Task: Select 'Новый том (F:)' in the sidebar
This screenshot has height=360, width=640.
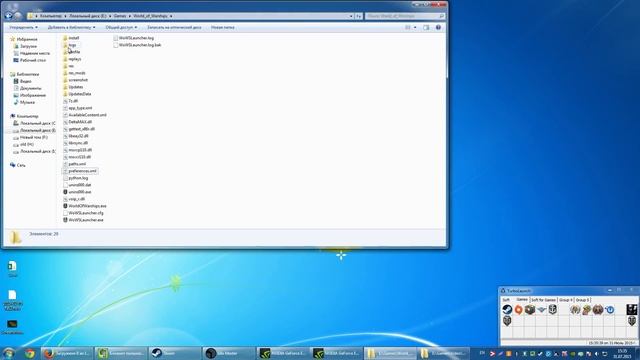Action: point(30,138)
